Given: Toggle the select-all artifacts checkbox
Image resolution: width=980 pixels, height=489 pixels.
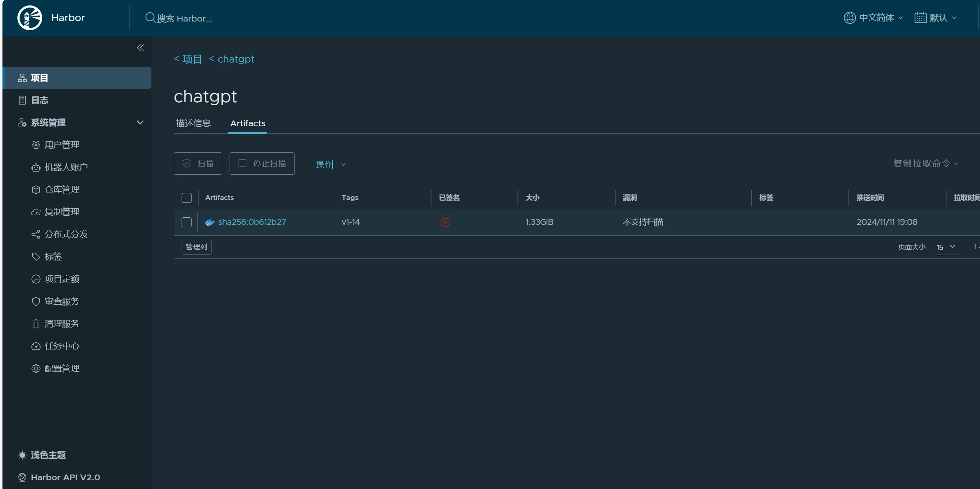Looking at the screenshot, I should click(187, 198).
